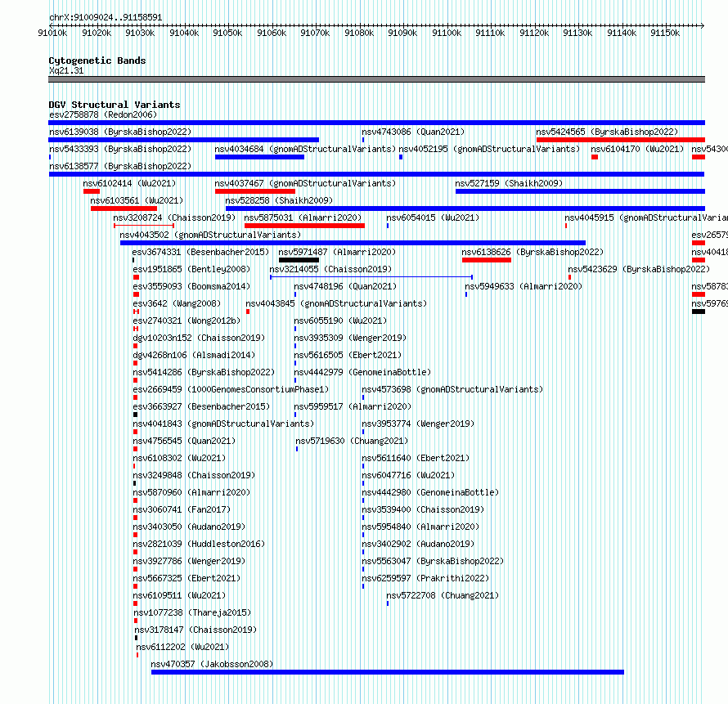The height and width of the screenshot is (704, 728).
Task: Click the blue bar below nsv4034684
Action: [x=259, y=157]
